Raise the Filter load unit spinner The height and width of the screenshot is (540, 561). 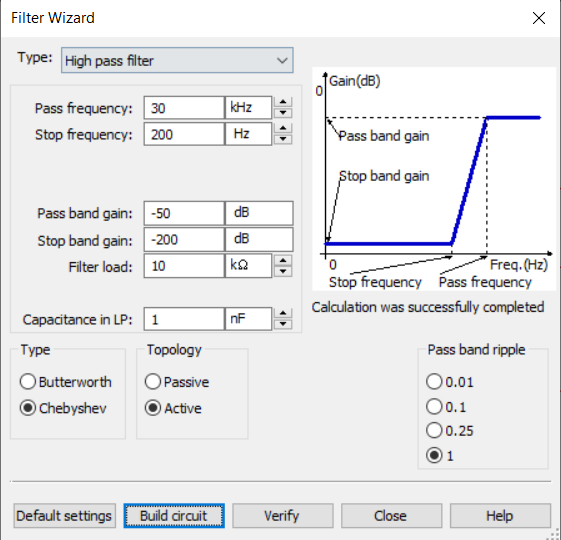tap(283, 260)
